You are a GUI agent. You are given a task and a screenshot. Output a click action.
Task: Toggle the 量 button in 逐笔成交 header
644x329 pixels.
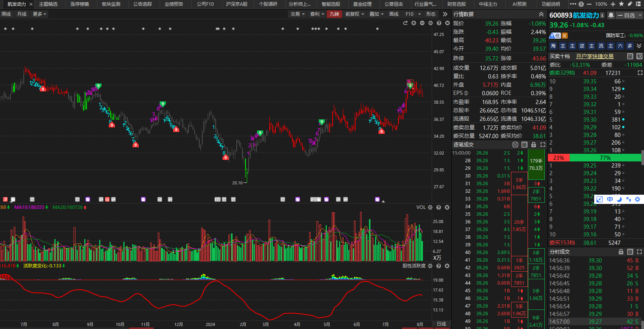524,145
